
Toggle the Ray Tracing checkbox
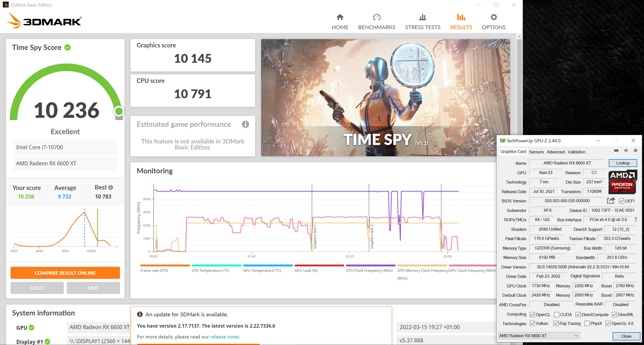pos(556,324)
